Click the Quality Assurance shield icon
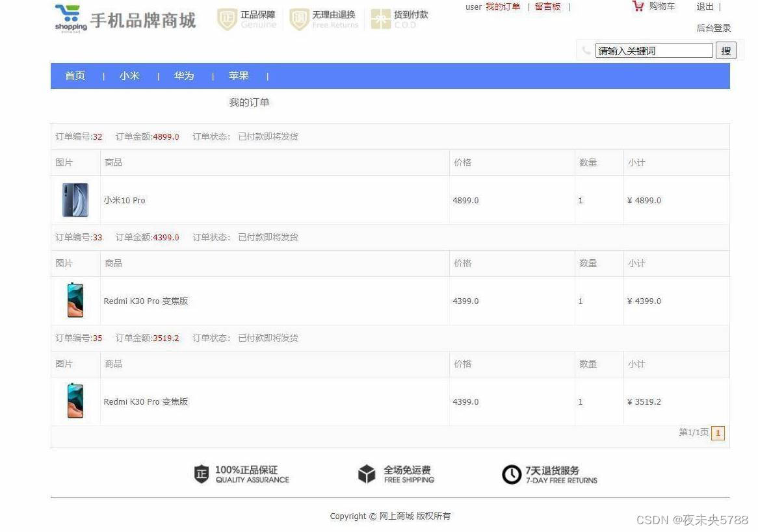 pyautogui.click(x=202, y=474)
